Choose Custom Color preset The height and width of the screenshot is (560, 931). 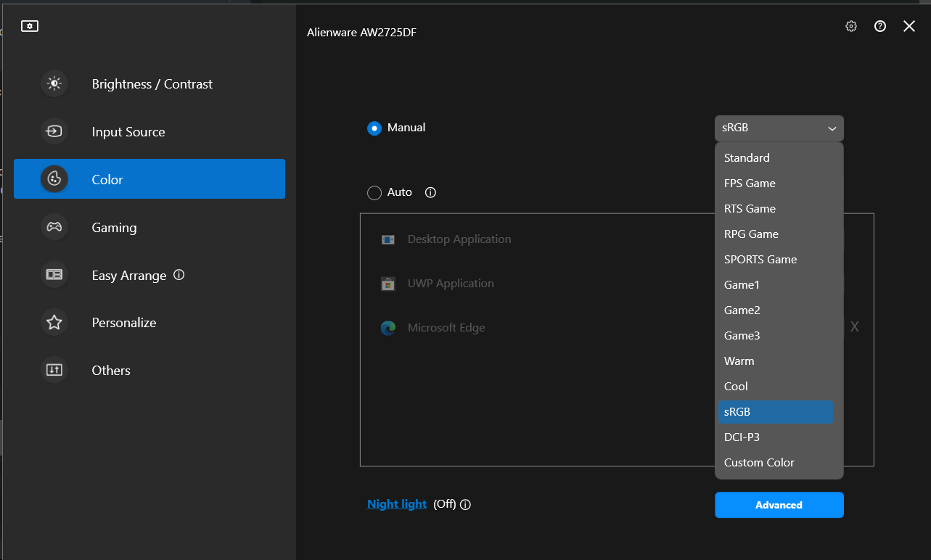click(x=775, y=462)
